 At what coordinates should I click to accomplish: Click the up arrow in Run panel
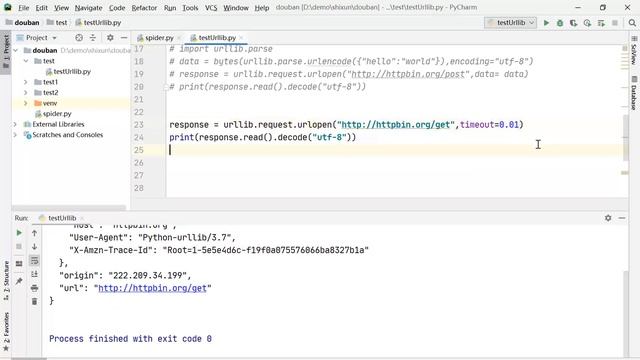(x=34, y=233)
